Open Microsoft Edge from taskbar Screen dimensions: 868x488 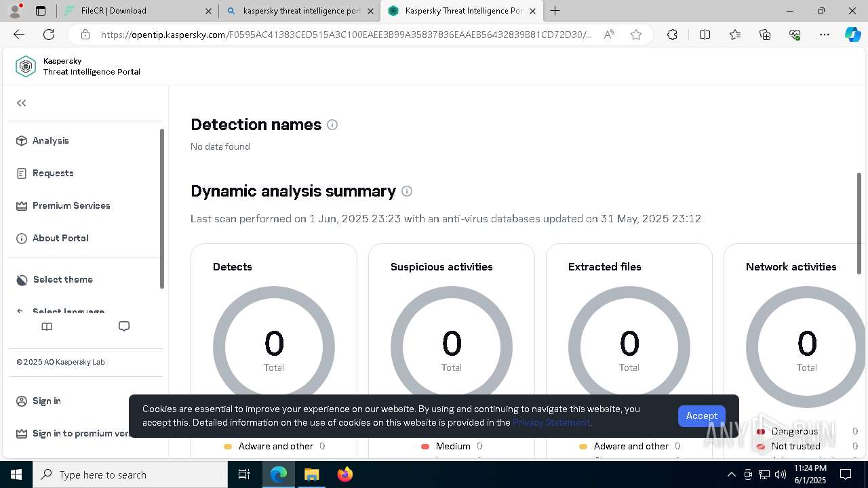pyautogui.click(x=279, y=474)
